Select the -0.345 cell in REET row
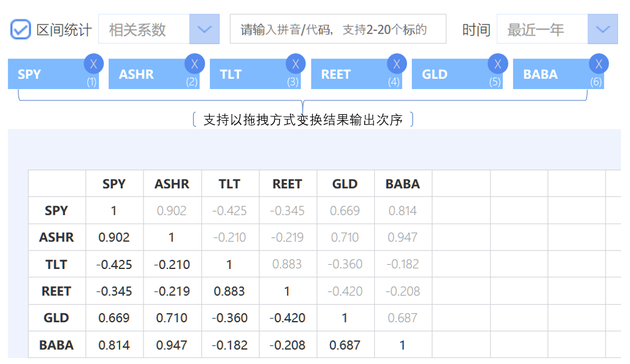 pyautogui.click(x=114, y=291)
